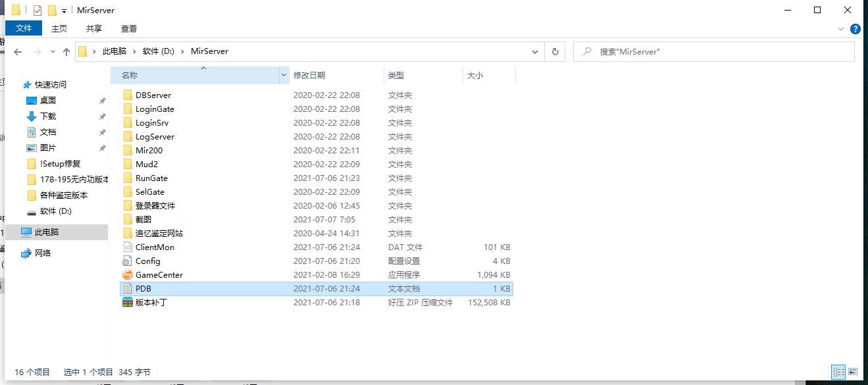Go up one folder level arrow
868x385 pixels.
[66, 51]
